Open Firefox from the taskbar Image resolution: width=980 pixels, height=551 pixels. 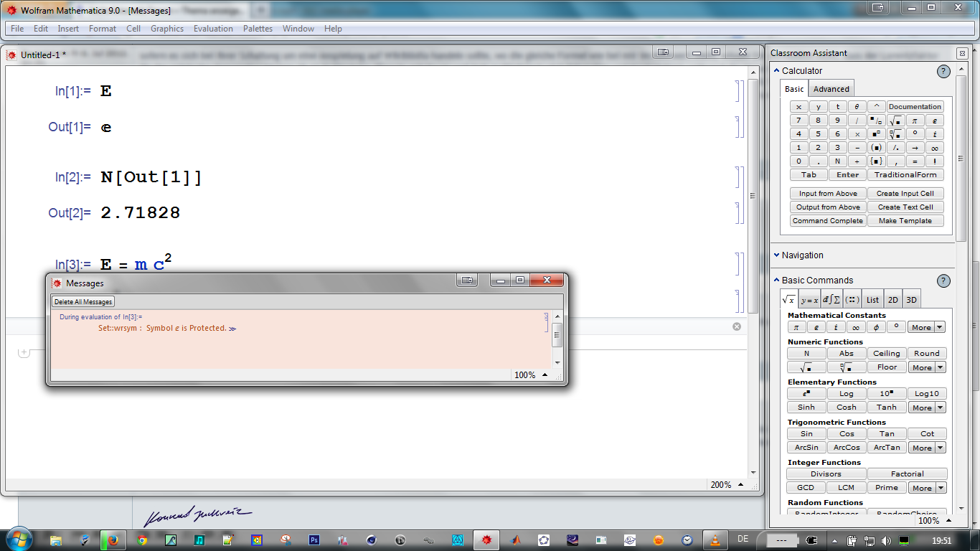[113, 540]
